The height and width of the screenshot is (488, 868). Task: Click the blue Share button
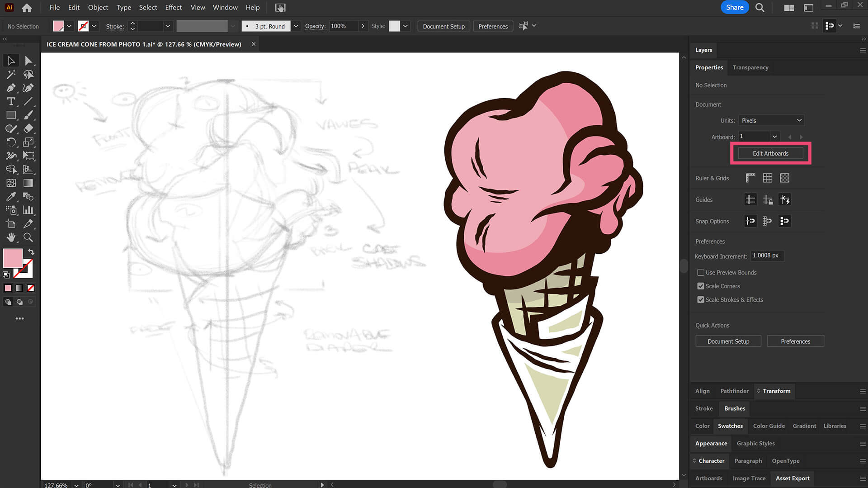(735, 7)
